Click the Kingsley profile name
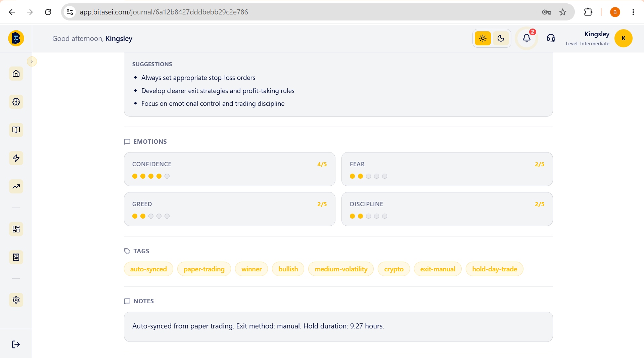 pyautogui.click(x=597, y=34)
